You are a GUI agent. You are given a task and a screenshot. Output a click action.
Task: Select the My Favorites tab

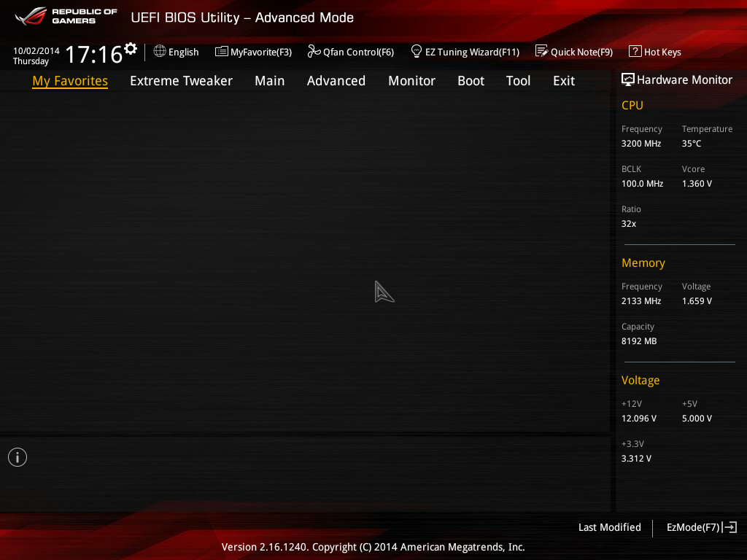click(70, 81)
